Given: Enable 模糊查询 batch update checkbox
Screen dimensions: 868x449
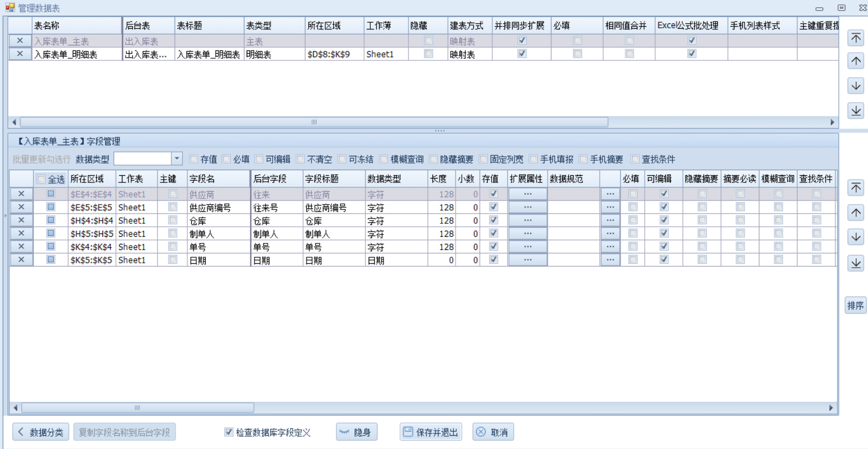Looking at the screenshot, I should tap(384, 159).
